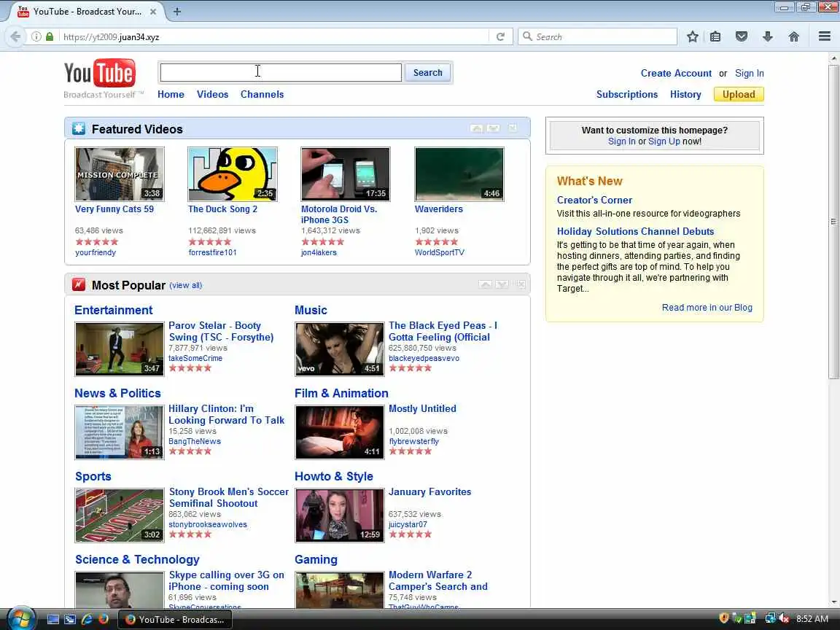Click the Firefox browser search box

(597, 36)
